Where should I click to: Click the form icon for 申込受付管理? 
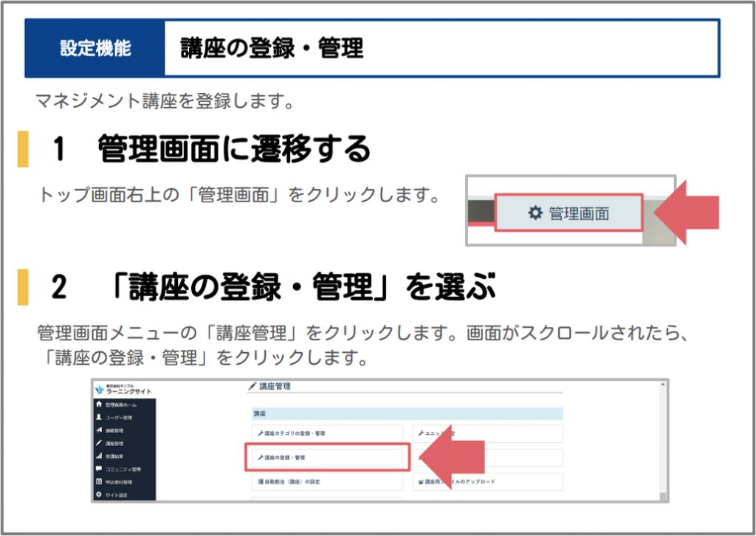point(99,481)
